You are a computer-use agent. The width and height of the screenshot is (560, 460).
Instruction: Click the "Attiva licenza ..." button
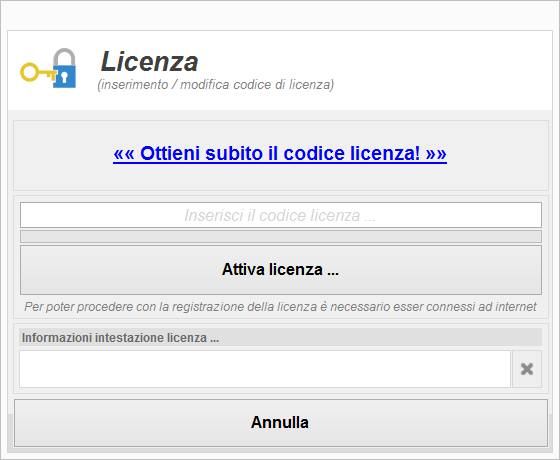[281, 270]
